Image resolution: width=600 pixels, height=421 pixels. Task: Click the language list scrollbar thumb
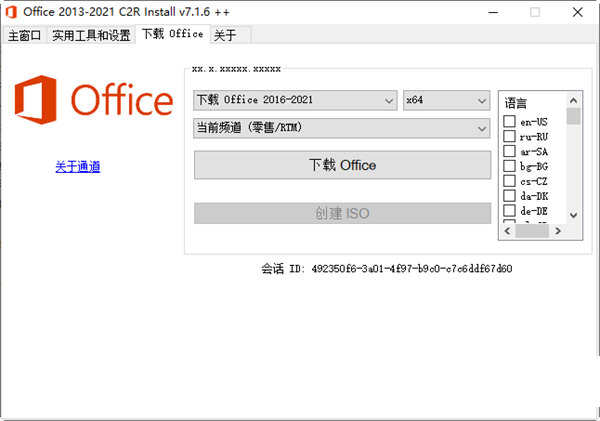(x=573, y=115)
